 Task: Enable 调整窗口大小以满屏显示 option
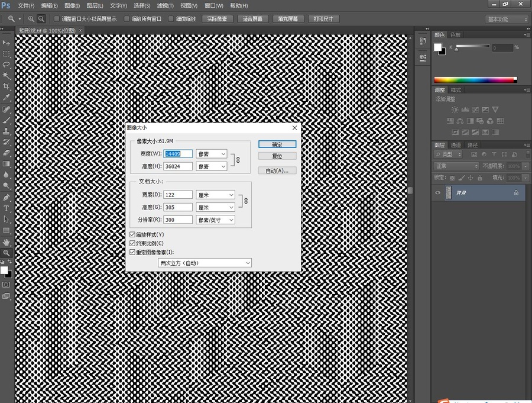tap(57, 19)
